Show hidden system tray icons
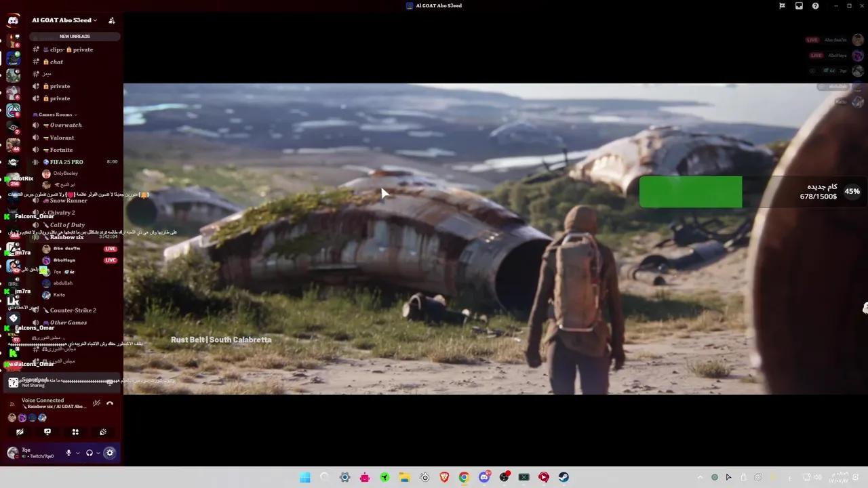 pos(700,477)
